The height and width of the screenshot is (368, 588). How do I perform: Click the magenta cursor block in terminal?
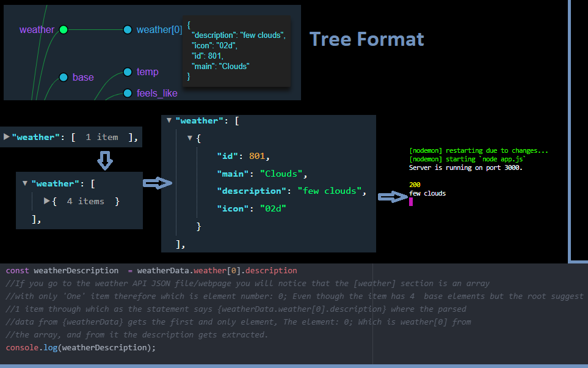point(411,201)
